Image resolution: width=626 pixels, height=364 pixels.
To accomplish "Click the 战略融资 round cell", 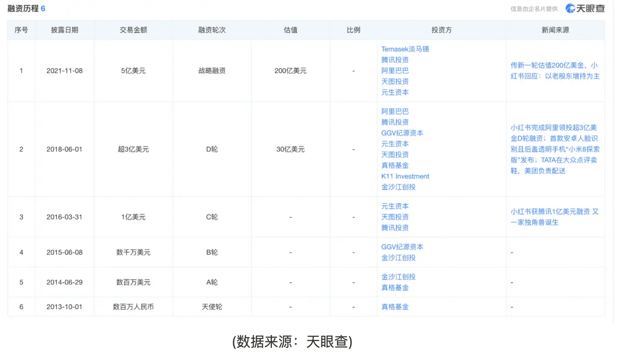I will click(212, 71).
